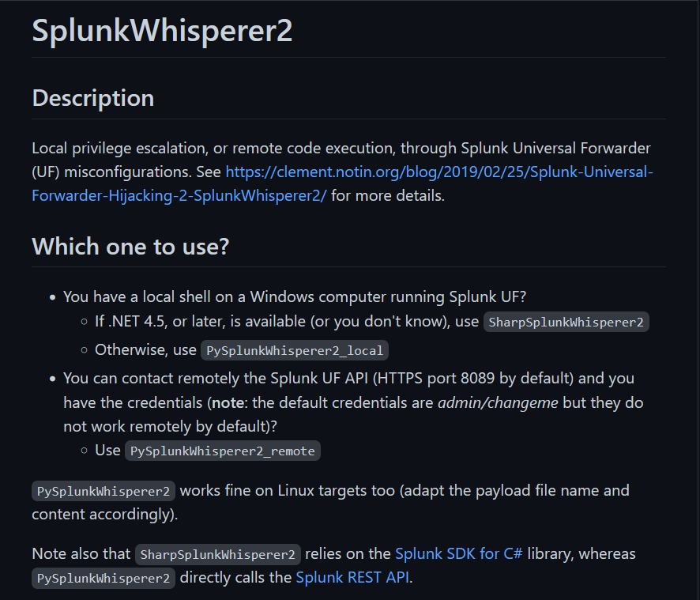Click the SharpSplunkWhisperer2 code label after ".NET 4.5"
Image resolution: width=700 pixels, height=600 pixels.
(566, 322)
